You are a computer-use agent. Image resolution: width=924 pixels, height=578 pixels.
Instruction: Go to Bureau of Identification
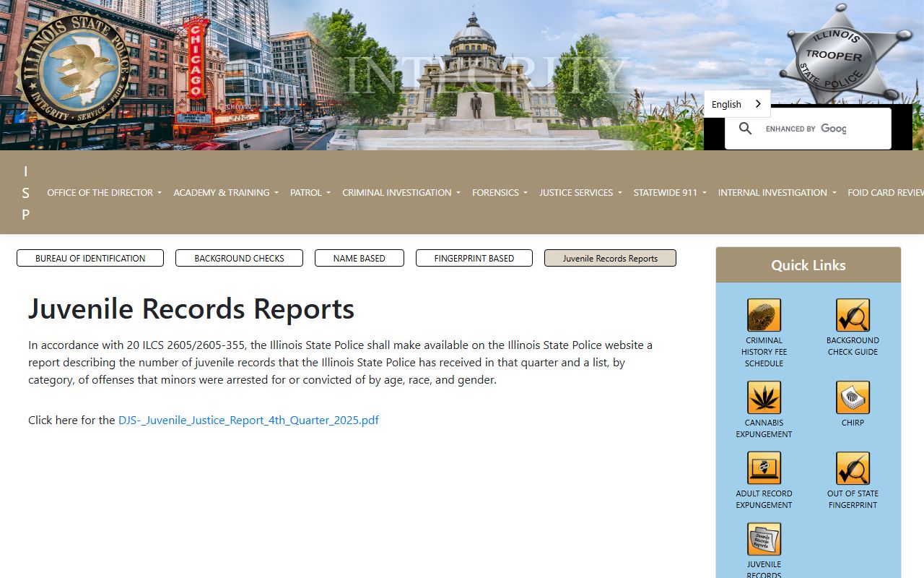pyautogui.click(x=90, y=258)
